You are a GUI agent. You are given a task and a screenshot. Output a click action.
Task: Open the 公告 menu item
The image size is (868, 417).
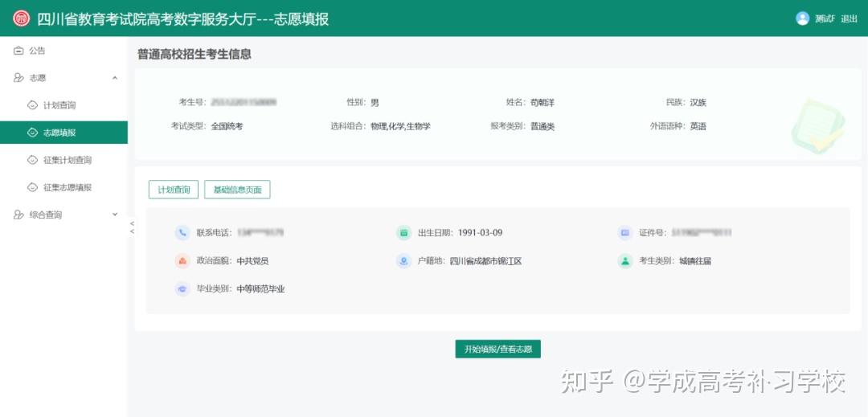point(63,51)
